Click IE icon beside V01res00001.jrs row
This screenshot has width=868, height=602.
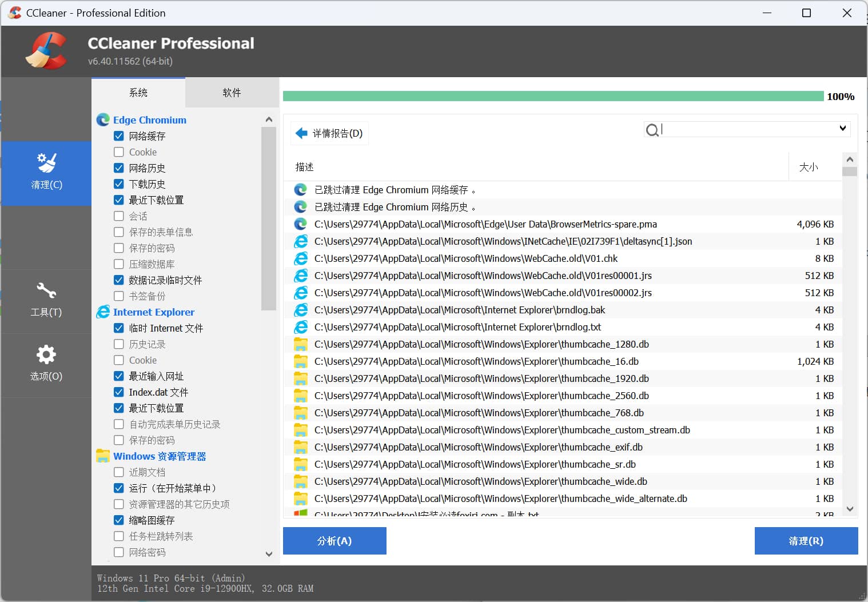[x=301, y=276]
